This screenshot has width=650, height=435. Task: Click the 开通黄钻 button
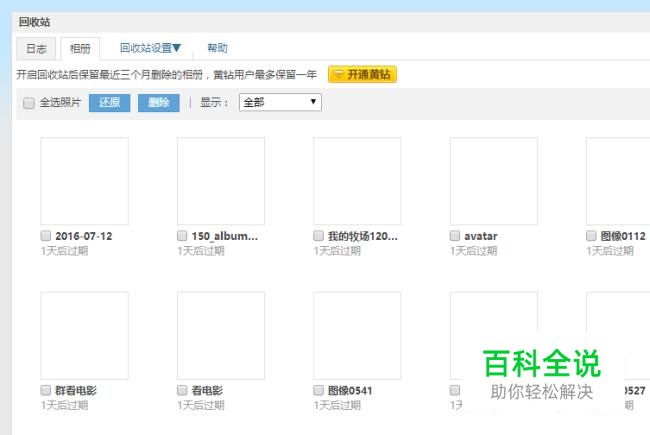point(362,74)
